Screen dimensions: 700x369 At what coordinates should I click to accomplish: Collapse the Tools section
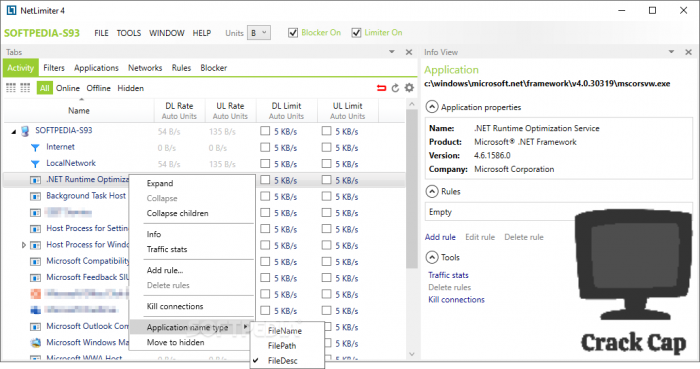432,257
